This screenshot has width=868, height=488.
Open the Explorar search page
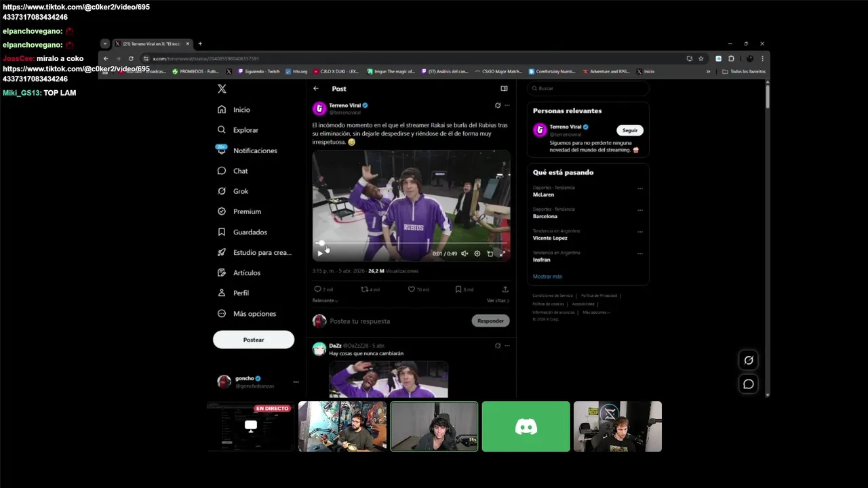[x=238, y=129]
